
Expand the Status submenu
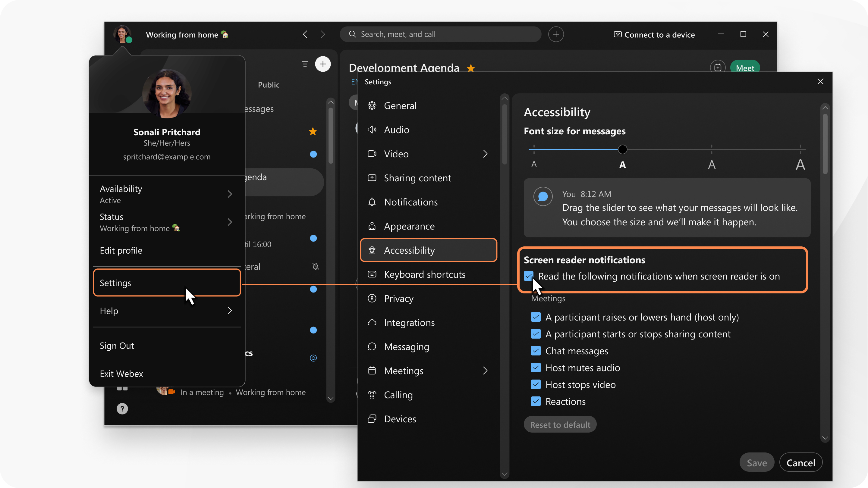[229, 222]
